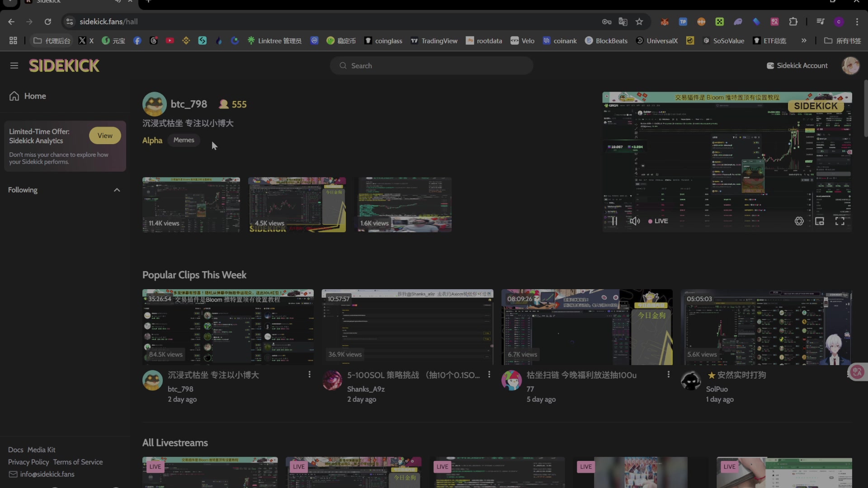Open the thumbnail with 4.5K views
868x488 pixels.
[x=297, y=205]
